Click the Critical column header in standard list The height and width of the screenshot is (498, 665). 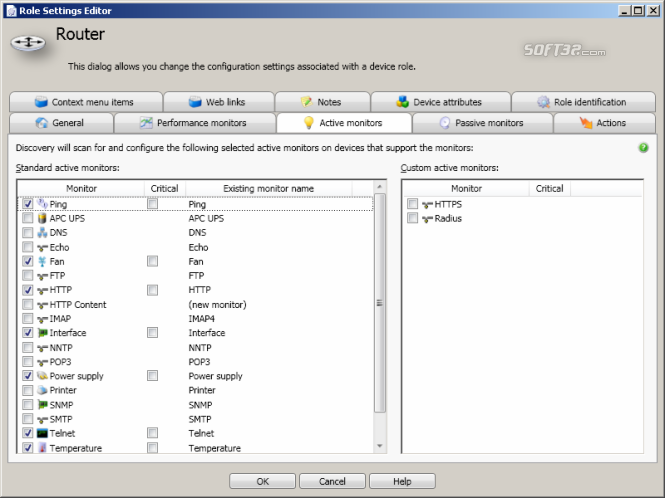tap(165, 188)
